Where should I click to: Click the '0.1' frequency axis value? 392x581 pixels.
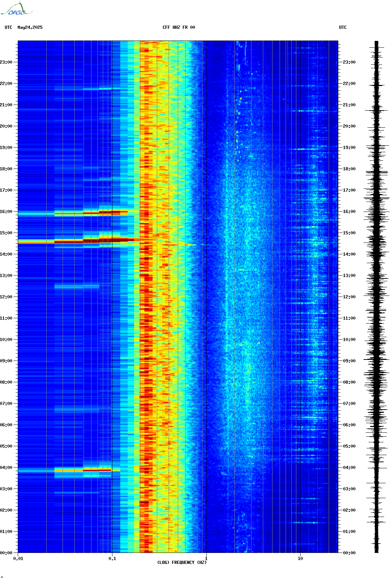(112, 559)
